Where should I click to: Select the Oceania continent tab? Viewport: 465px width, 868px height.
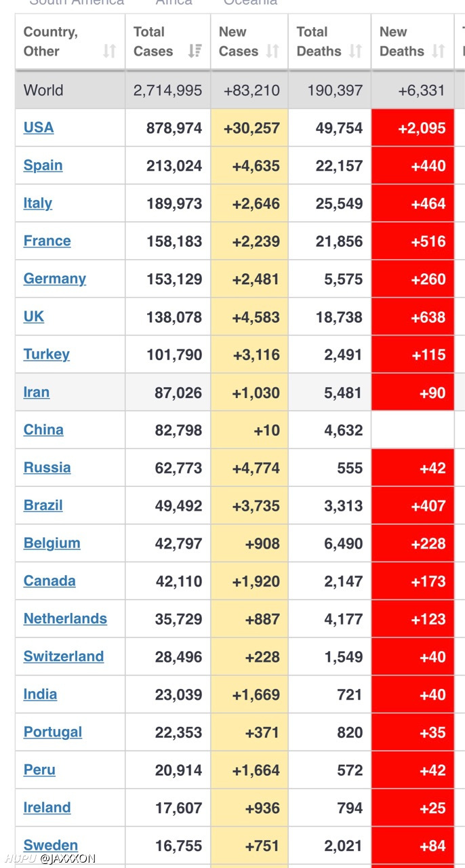tap(251, 2)
